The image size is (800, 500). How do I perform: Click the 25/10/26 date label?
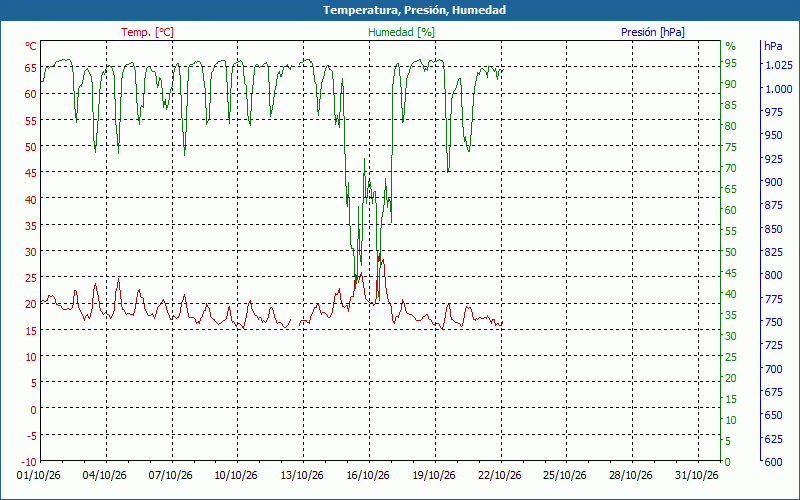coord(565,475)
